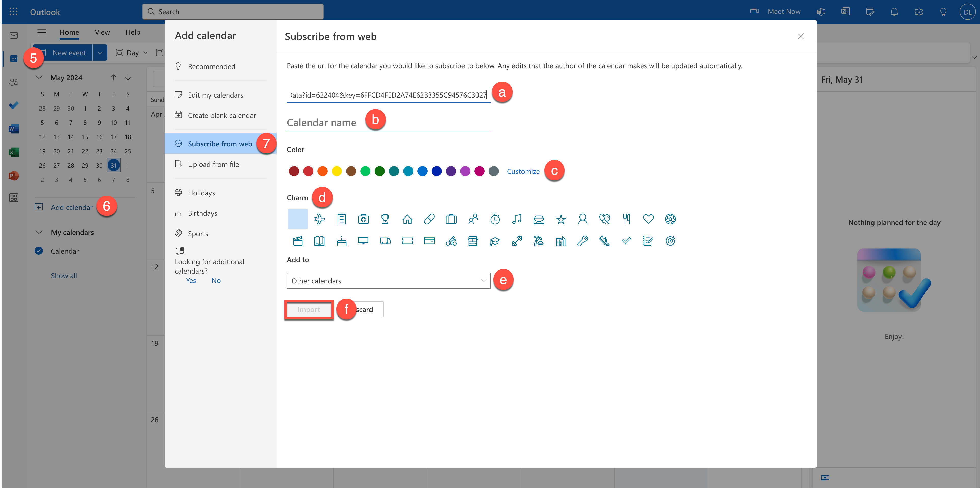Toggle the Calendar checkbox under My calendars
Image resolution: width=980 pixels, height=488 pixels.
click(x=39, y=251)
